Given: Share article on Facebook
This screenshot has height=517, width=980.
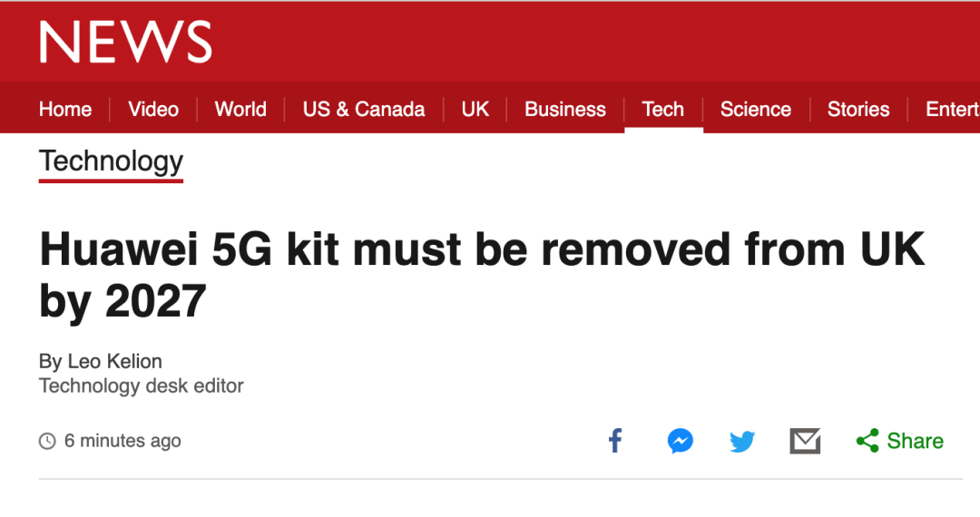Looking at the screenshot, I should (x=615, y=442).
